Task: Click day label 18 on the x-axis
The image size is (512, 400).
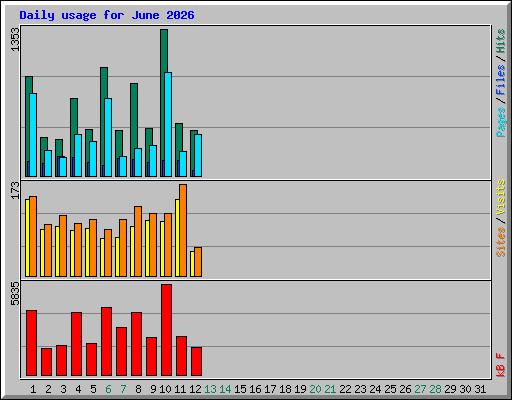Action: pos(285,389)
